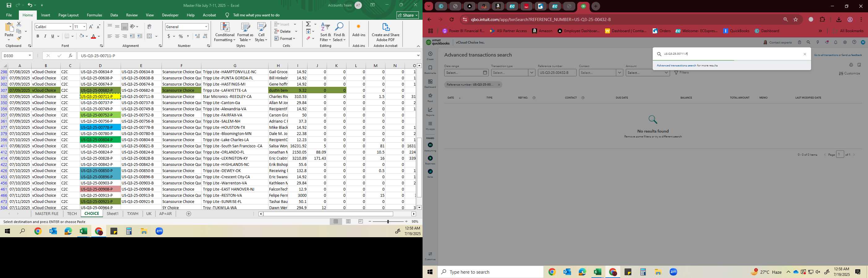
Task: Open Font name Calibri dropdown
Action: point(70,27)
